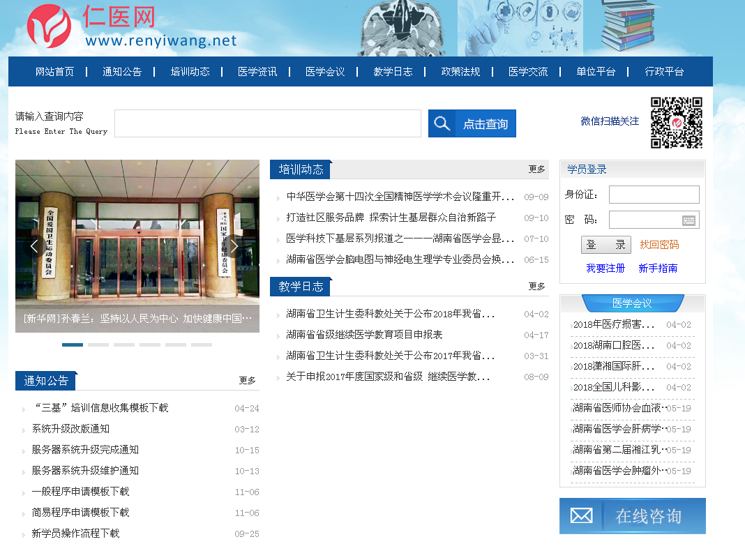Open the 系统升级改版通知 announcement

[x=70, y=429]
